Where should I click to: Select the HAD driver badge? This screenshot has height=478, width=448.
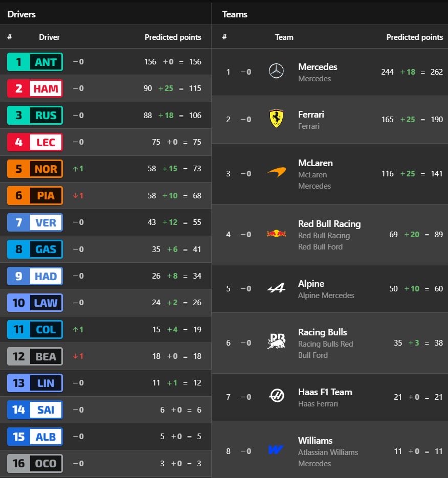pos(35,276)
